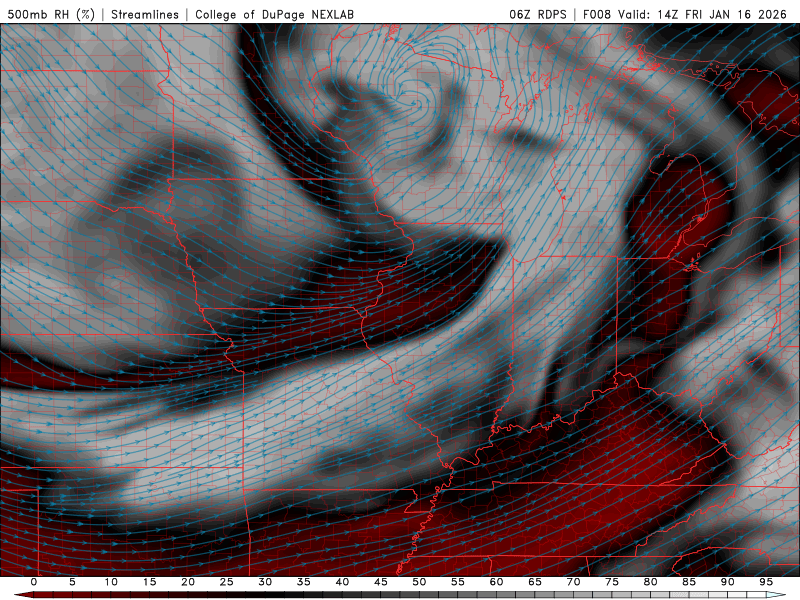Viewport: 800px width, 600px height.
Task: Click the colorbar label "25"
Action: [x=227, y=582]
